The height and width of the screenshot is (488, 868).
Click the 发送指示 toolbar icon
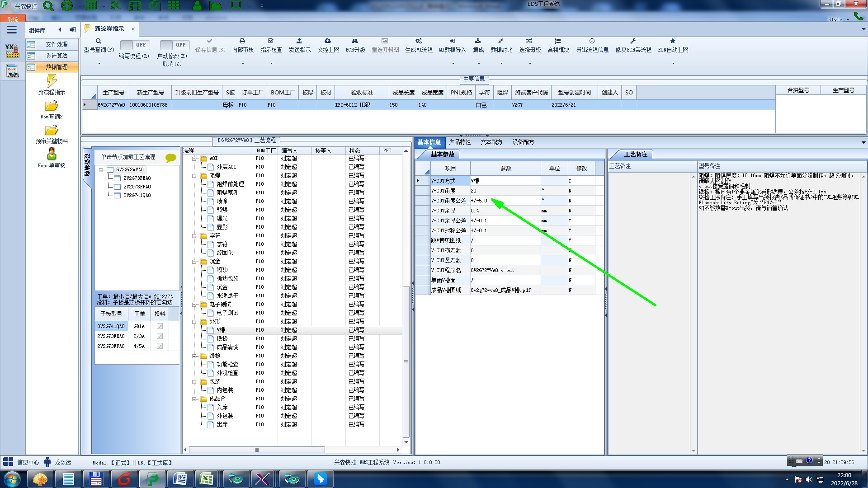[299, 41]
